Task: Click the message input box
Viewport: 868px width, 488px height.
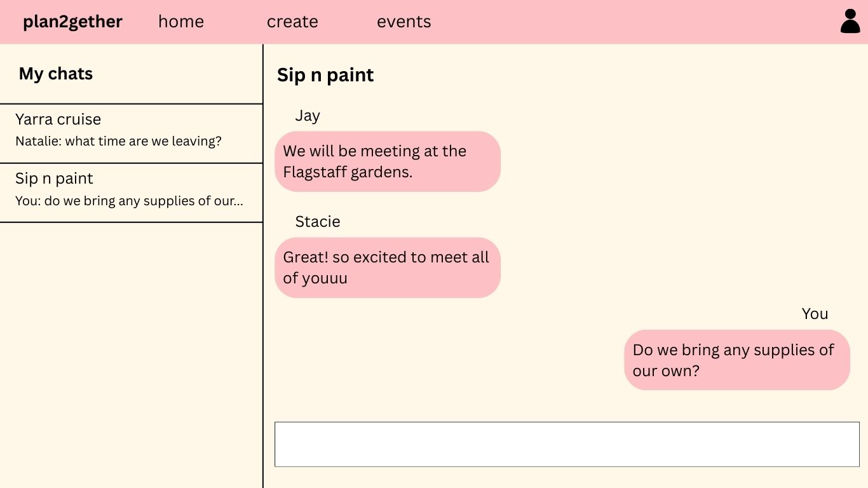Action: (567, 444)
